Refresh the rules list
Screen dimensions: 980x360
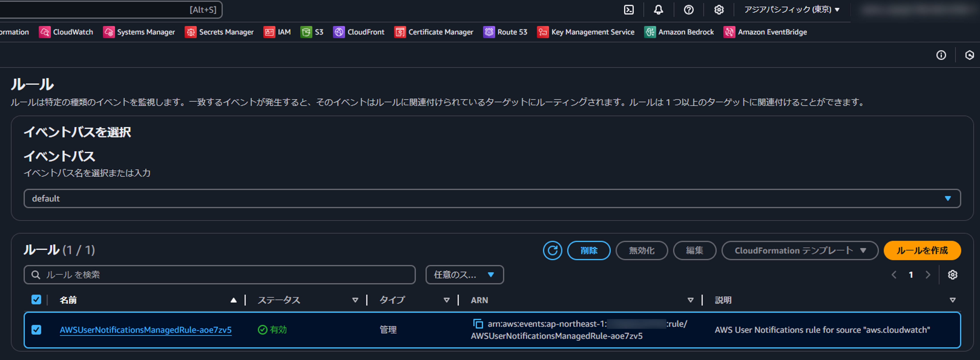click(552, 250)
